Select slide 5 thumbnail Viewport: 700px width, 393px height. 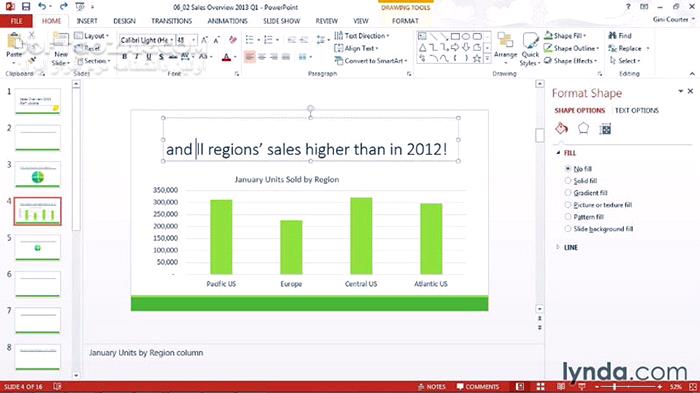pos(38,247)
